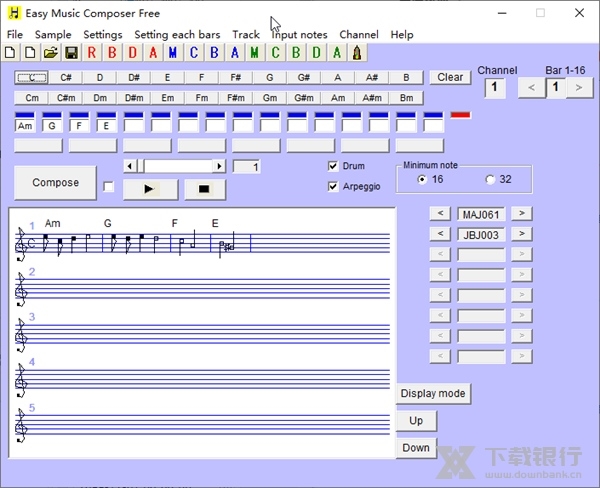
Task: Select the Dm chord button
Action: click(x=100, y=98)
